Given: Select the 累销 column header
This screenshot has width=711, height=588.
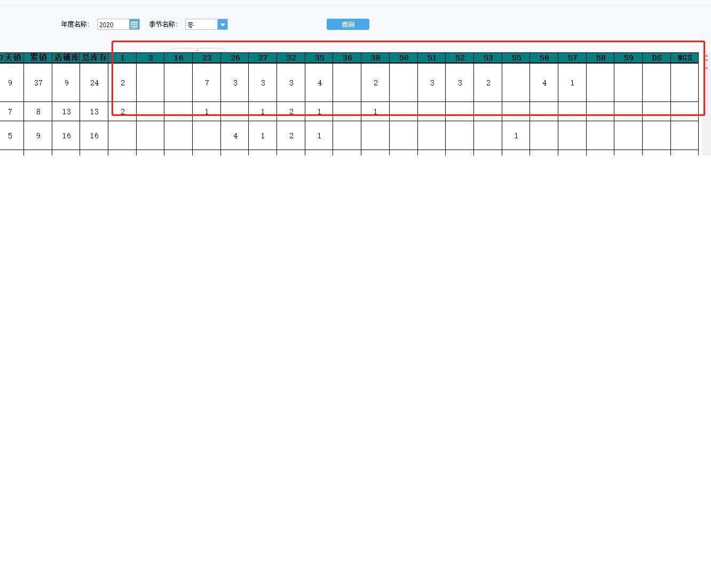Looking at the screenshot, I should tap(38, 58).
